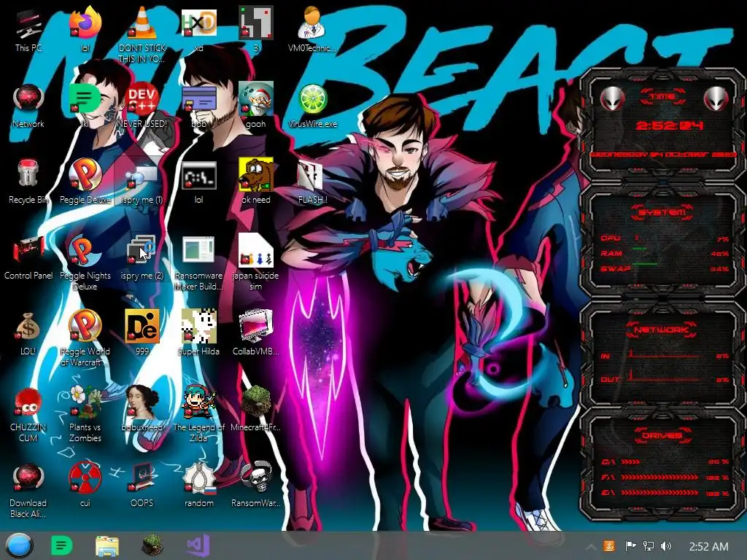Click the DRIVES gadget header
This screenshot has width=747, height=560.
pyautogui.click(x=662, y=435)
